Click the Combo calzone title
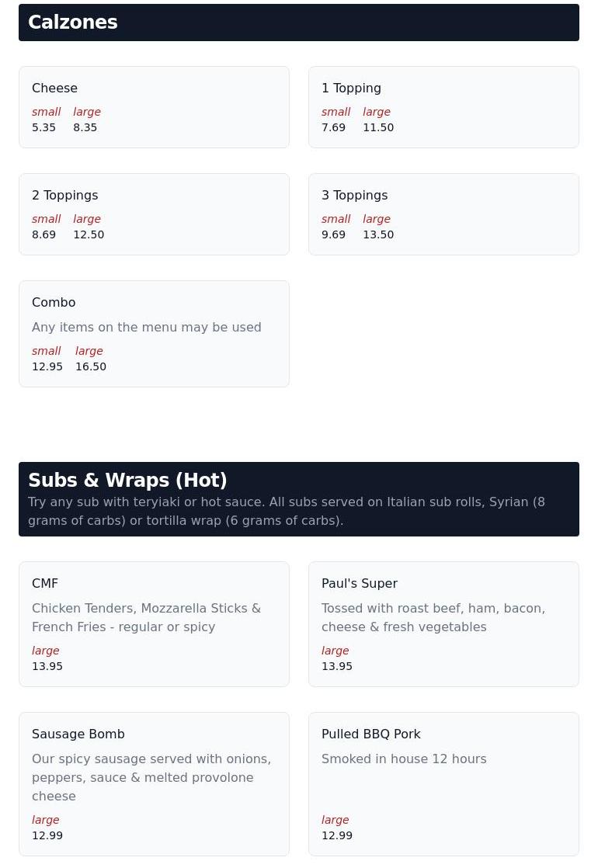 pos(54,303)
